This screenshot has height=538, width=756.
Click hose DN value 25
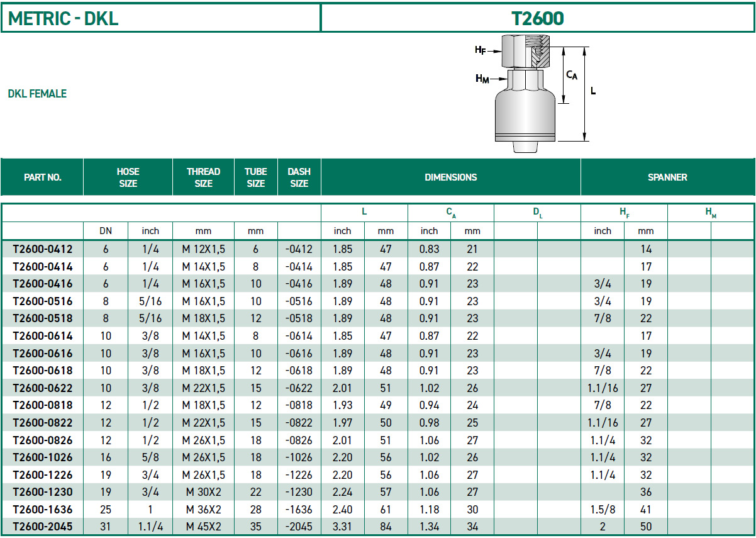(x=106, y=510)
